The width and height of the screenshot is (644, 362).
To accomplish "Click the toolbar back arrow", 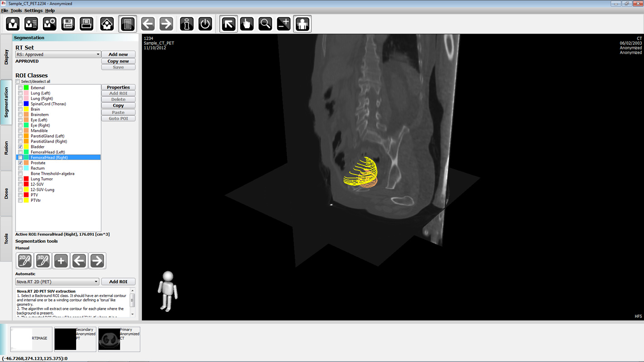I will point(148,24).
